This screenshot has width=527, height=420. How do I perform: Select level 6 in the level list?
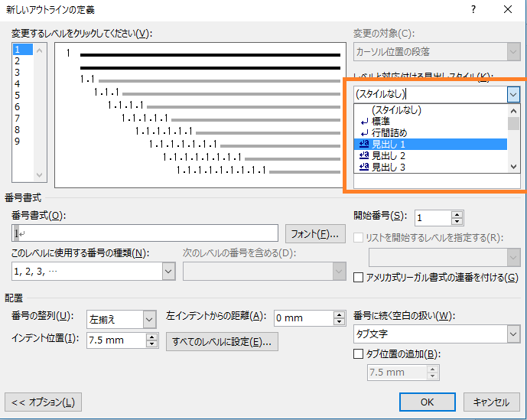(x=22, y=107)
